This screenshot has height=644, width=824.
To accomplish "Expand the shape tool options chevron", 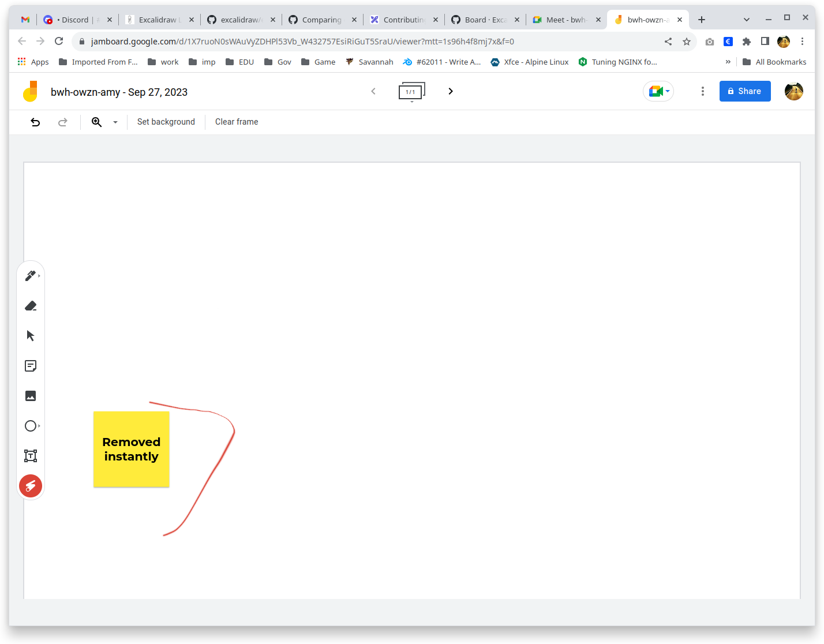I will [x=39, y=425].
